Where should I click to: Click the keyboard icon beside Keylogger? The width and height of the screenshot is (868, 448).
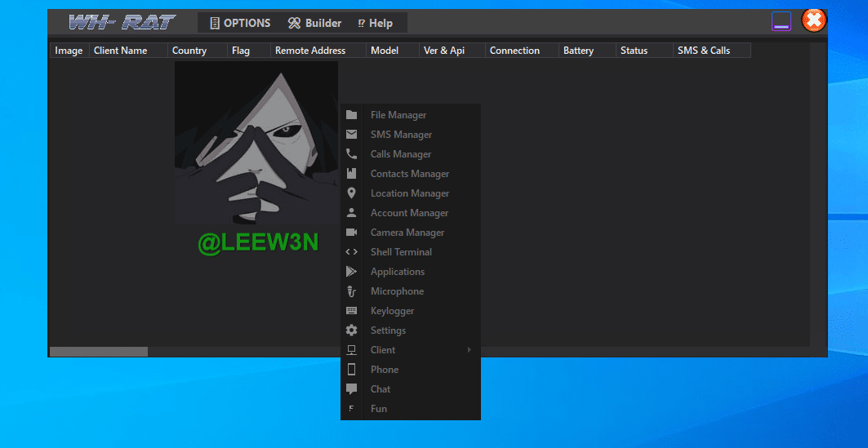[x=351, y=311]
